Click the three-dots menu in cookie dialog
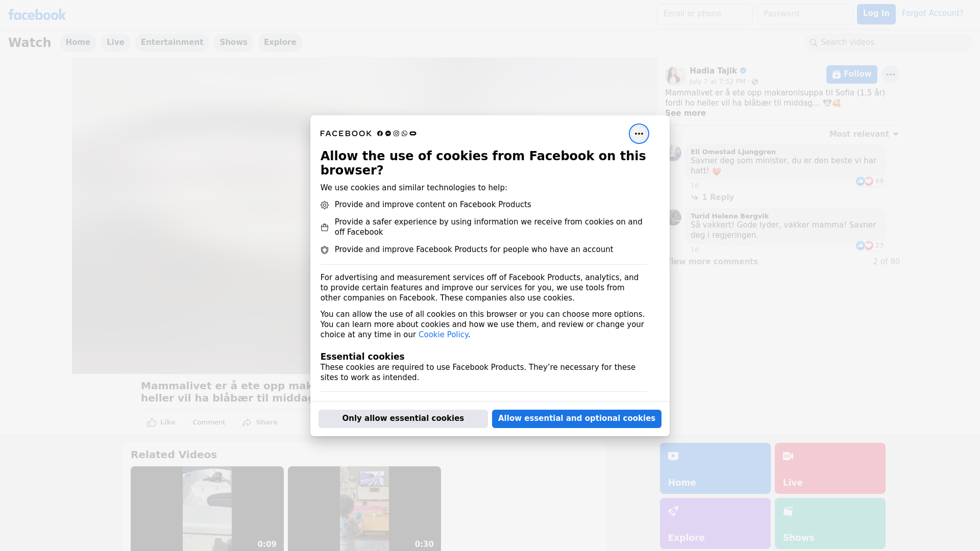Viewport: 980px width, 551px height. (639, 134)
